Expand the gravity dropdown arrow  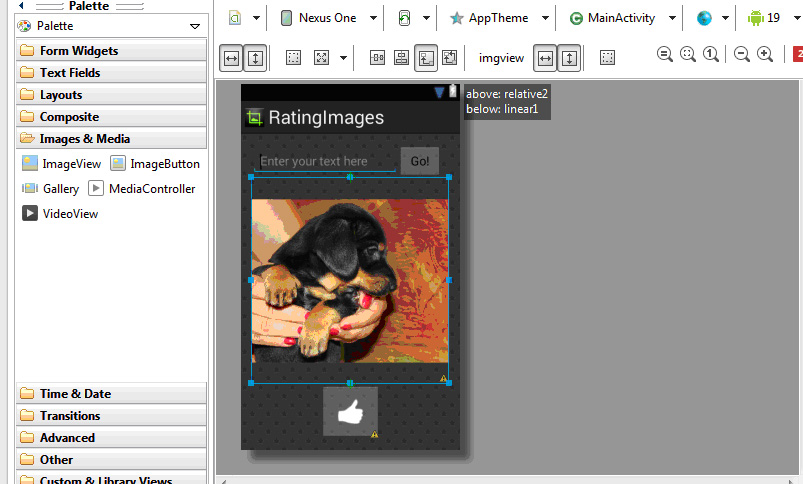coord(344,58)
